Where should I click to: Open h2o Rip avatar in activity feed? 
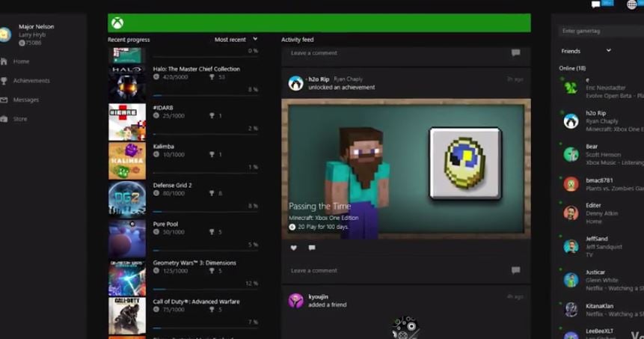click(295, 83)
